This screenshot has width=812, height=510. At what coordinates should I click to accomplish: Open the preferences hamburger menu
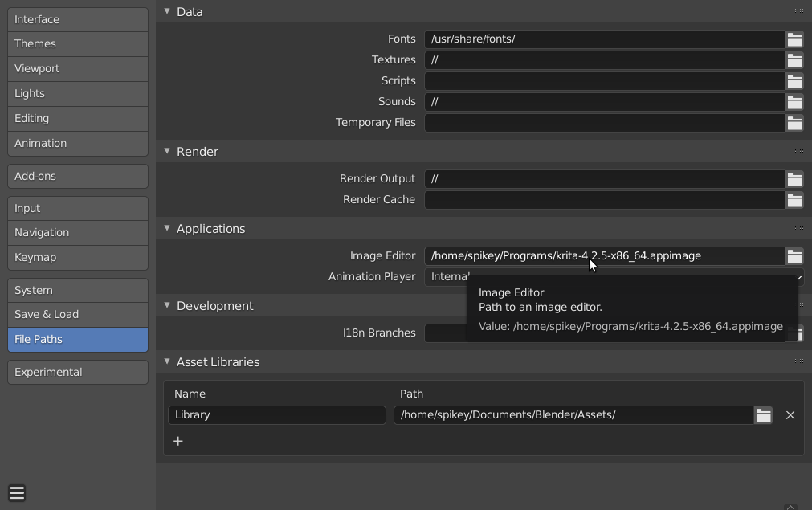(17, 492)
